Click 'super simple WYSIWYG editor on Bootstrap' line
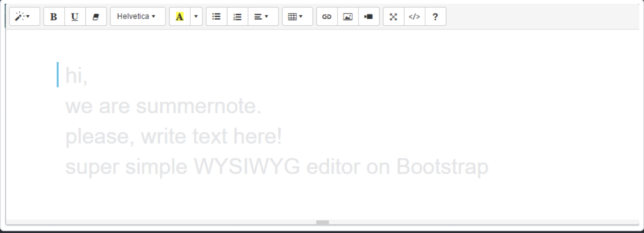 [x=277, y=167]
